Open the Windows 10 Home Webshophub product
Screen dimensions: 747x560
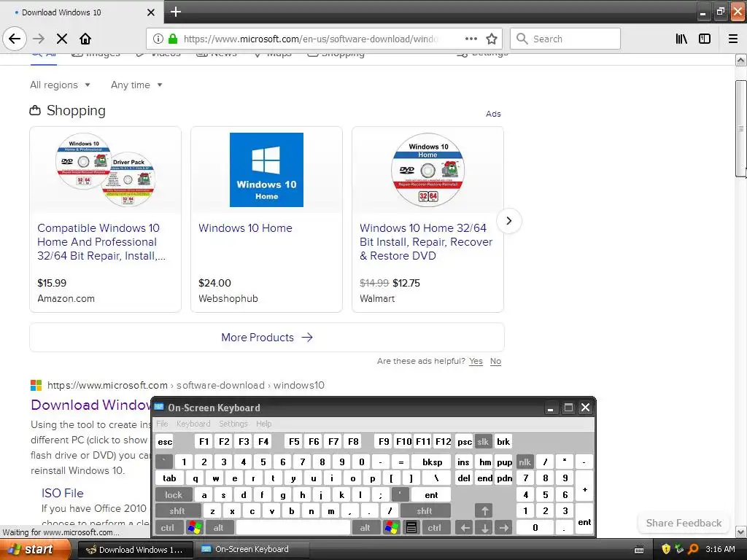click(245, 228)
